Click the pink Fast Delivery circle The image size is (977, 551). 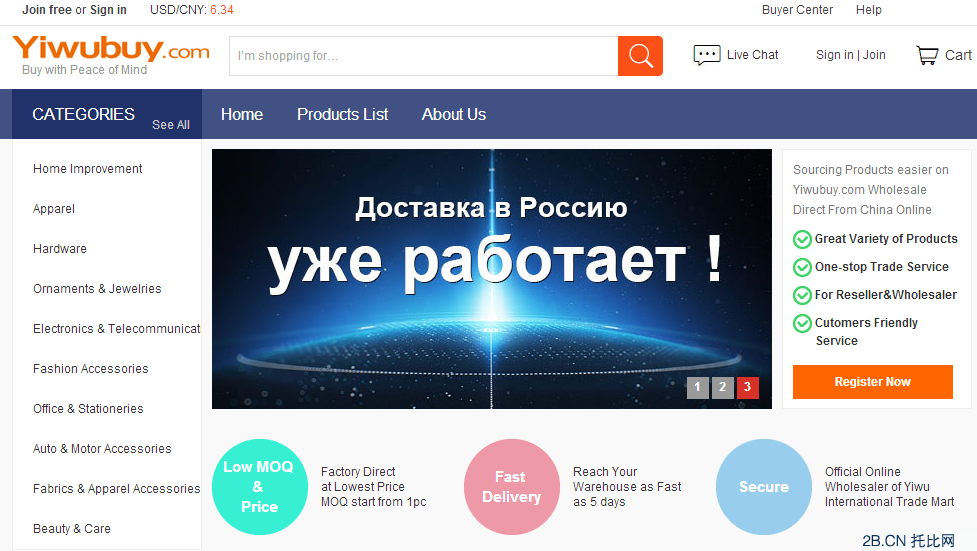pos(511,487)
